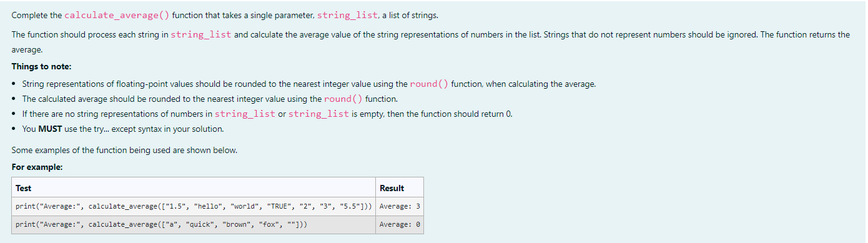
Task: Click the first string_list in the third bullet
Action: coord(245,114)
